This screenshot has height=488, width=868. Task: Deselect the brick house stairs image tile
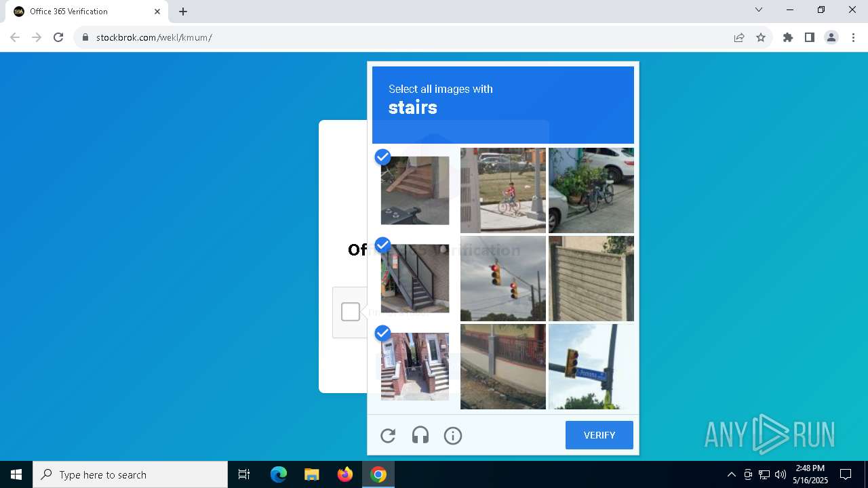pyautogui.click(x=415, y=367)
